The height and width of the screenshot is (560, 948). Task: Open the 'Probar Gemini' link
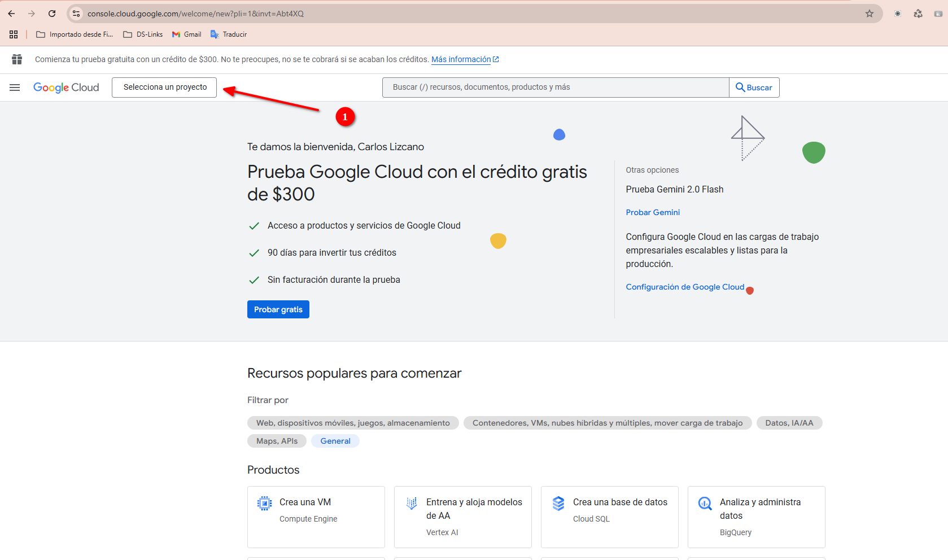pyautogui.click(x=653, y=212)
